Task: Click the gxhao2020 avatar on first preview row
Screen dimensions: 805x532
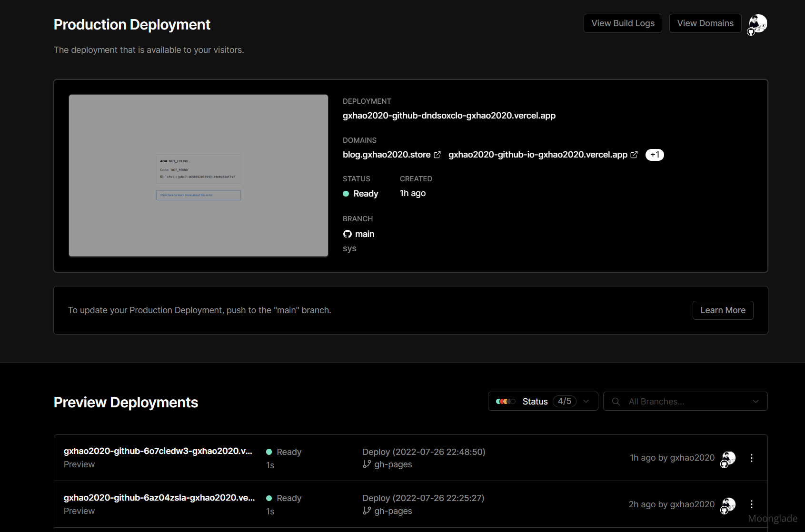Action: pos(728,458)
